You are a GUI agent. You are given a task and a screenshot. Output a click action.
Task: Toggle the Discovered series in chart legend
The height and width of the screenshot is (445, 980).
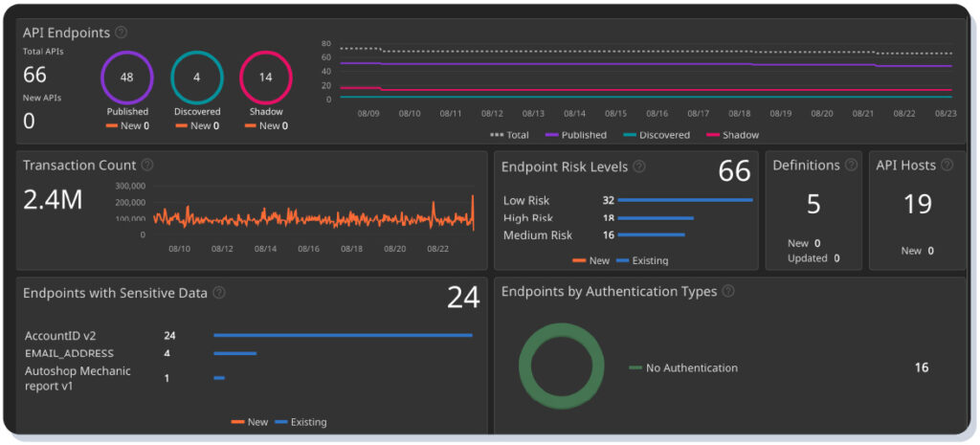(657, 135)
